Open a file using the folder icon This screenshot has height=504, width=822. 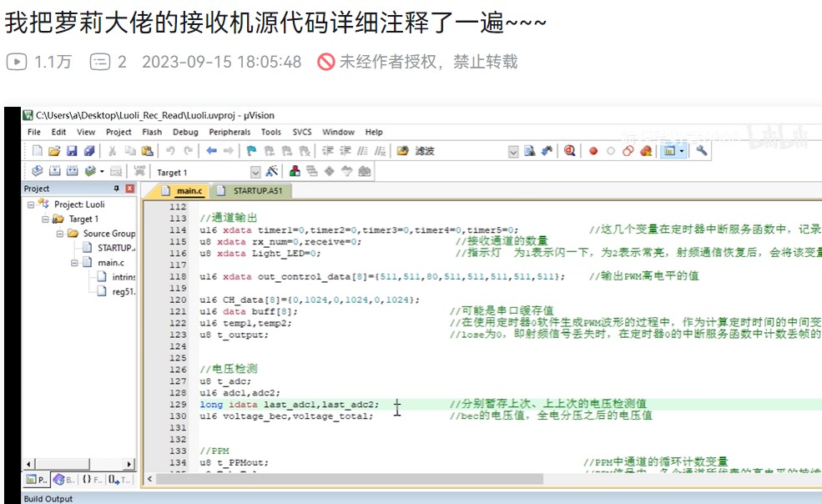(x=54, y=151)
